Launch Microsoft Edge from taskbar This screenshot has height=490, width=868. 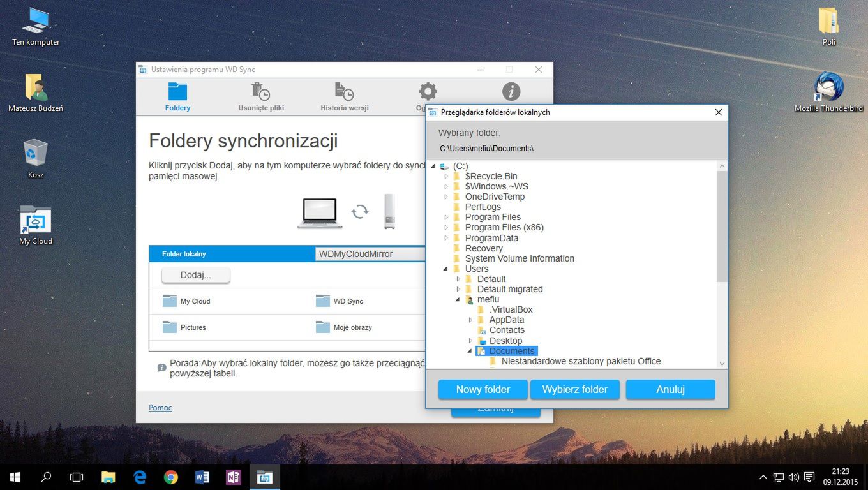(x=140, y=477)
